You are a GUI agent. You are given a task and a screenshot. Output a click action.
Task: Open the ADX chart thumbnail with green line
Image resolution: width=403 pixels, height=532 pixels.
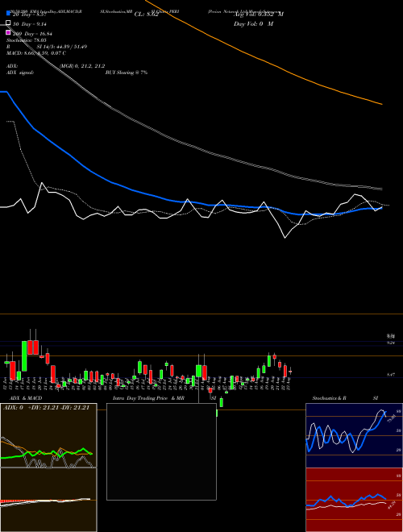pos(48,435)
